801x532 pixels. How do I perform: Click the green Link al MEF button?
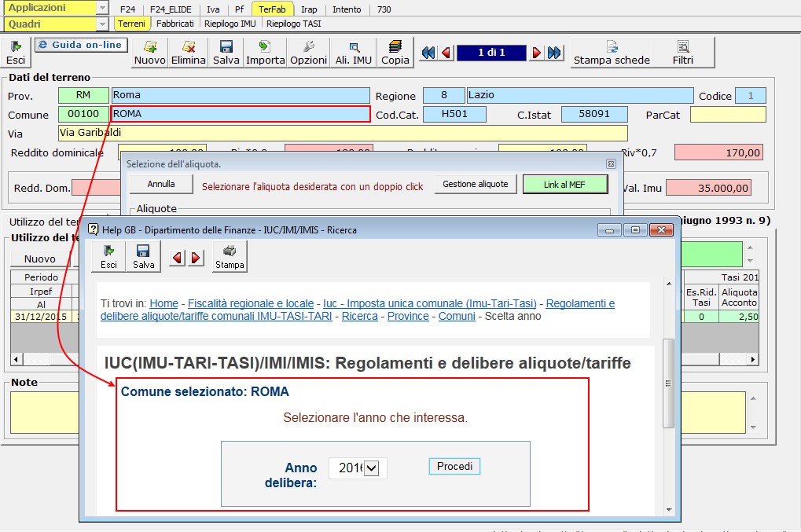pyautogui.click(x=564, y=185)
